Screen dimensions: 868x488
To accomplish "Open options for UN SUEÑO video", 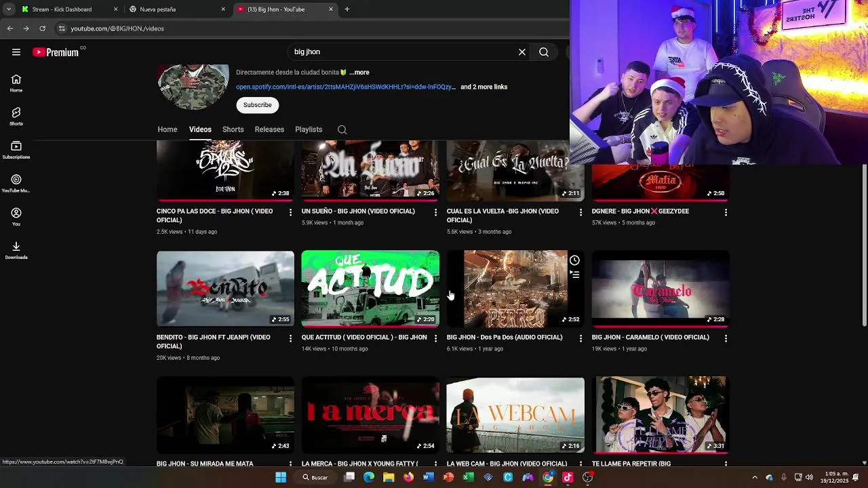I will click(x=436, y=212).
